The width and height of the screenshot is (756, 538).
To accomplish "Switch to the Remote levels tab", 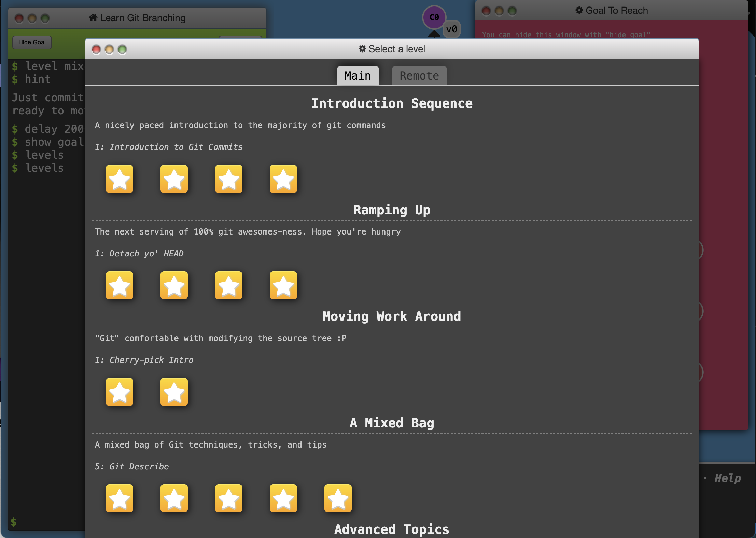I will point(419,75).
